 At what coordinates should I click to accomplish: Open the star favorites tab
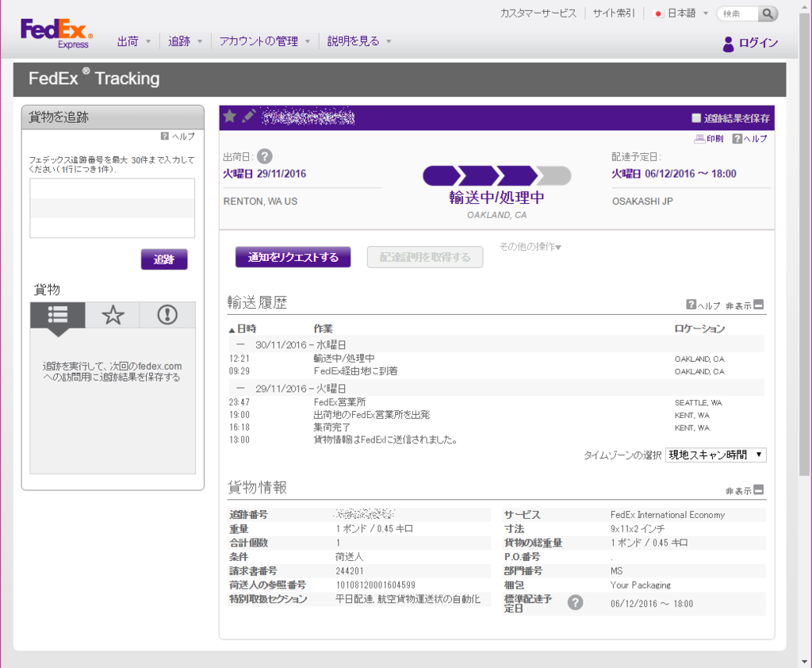[113, 315]
